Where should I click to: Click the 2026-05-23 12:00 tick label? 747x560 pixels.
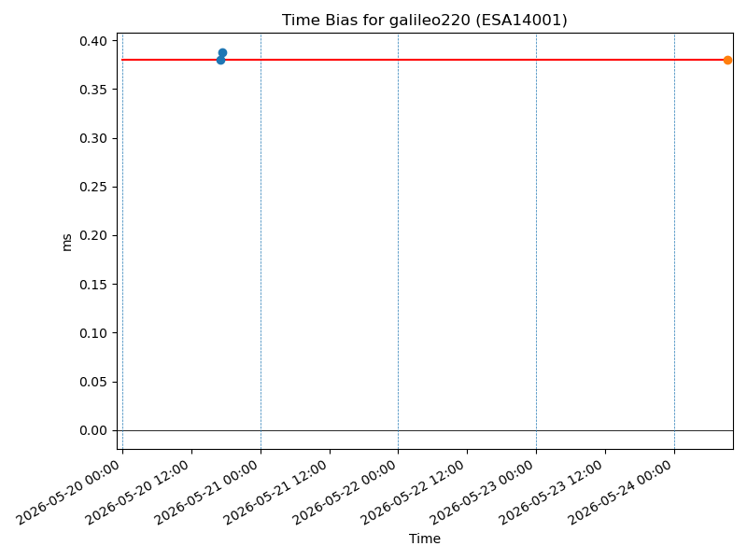pyautogui.click(x=551, y=494)
